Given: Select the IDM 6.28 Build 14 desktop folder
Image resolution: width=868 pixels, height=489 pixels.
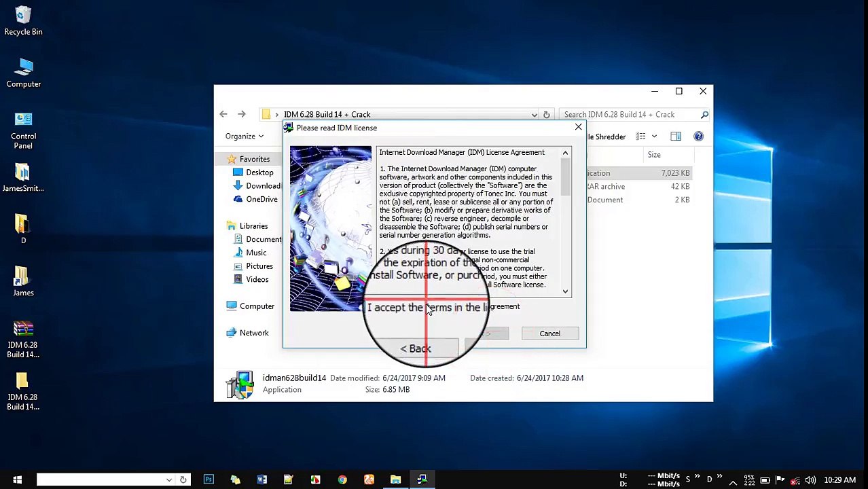Looking at the screenshot, I should (x=23, y=392).
